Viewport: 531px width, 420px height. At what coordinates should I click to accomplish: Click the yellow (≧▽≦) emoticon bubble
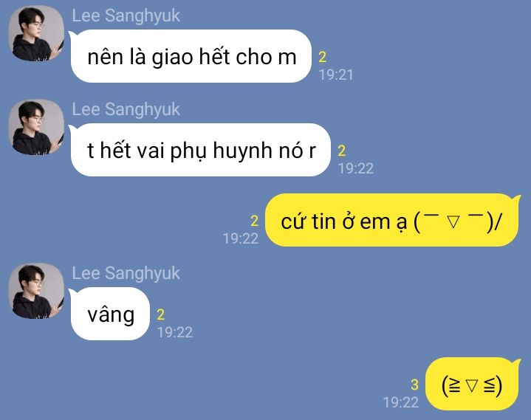tap(473, 384)
